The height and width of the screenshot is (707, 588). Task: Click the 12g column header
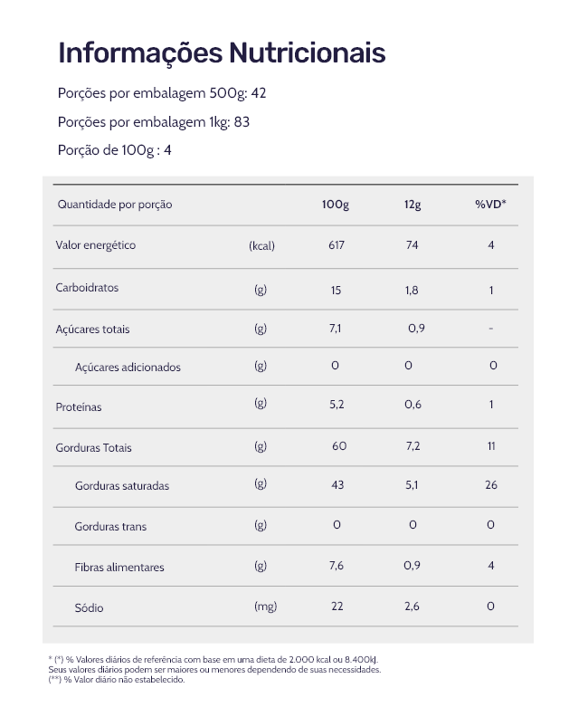[x=413, y=205]
